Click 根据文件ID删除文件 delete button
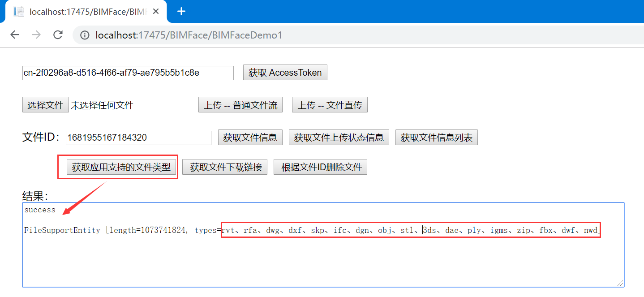The width and height of the screenshot is (644, 297). tap(320, 167)
